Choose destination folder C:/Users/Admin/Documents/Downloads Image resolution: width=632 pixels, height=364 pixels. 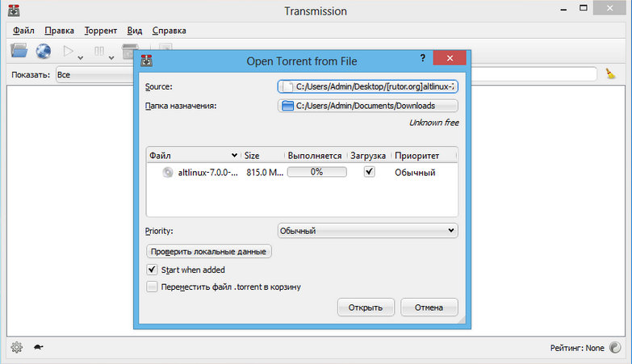367,106
